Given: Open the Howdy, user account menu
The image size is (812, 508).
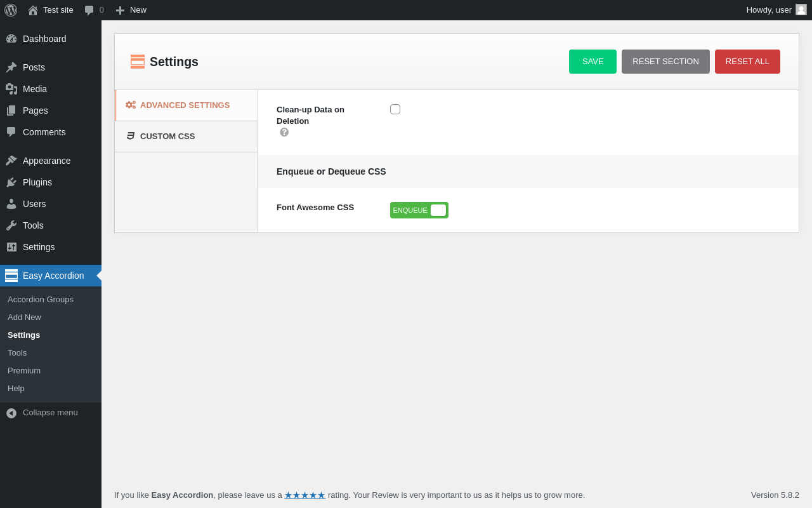Looking at the screenshot, I should pyautogui.click(x=769, y=10).
